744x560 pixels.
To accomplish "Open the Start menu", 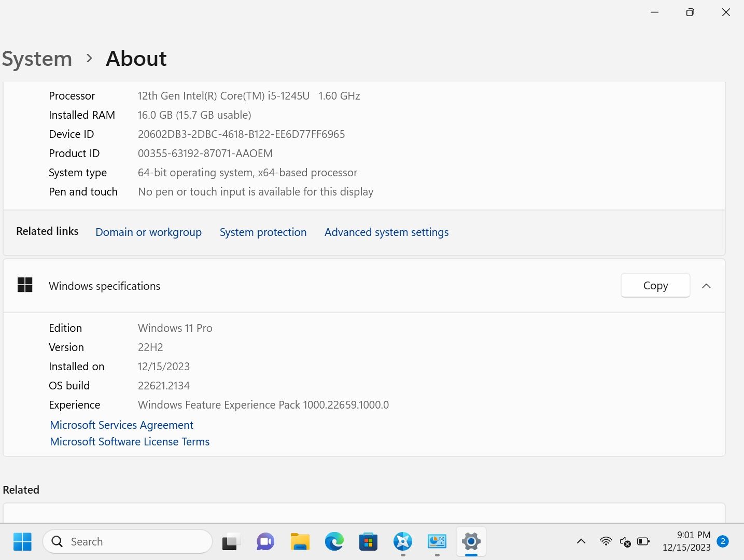I will click(x=22, y=541).
